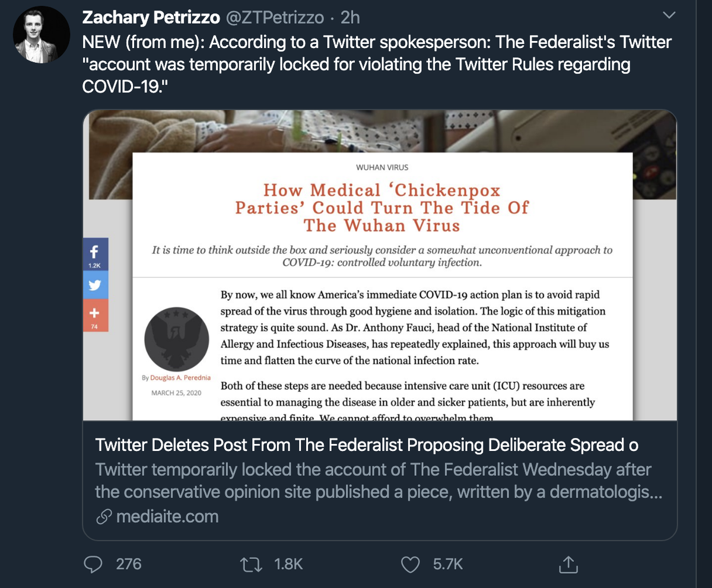The width and height of the screenshot is (712, 588).
Task: Click the link chain icon beside mediaite.com
Action: point(103,516)
